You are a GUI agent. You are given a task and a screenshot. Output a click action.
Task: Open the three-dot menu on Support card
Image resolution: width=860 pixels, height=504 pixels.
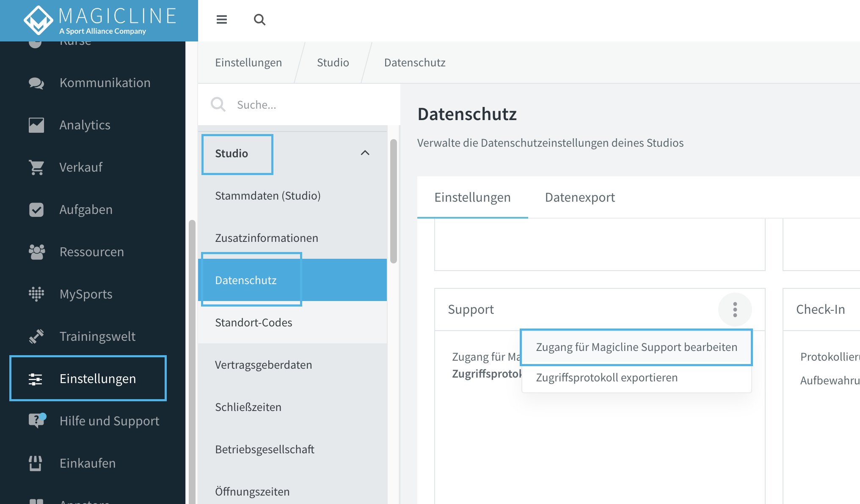coord(735,310)
